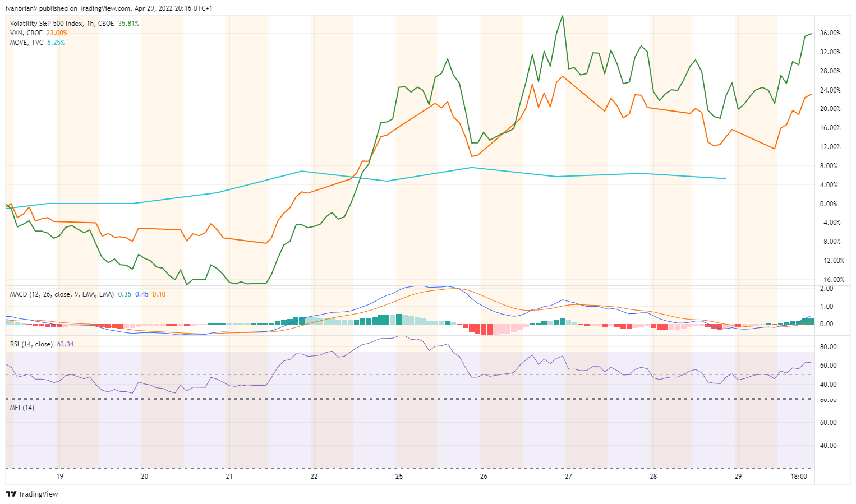
Task: Click date label 29 on the time axis
Action: [x=738, y=477]
